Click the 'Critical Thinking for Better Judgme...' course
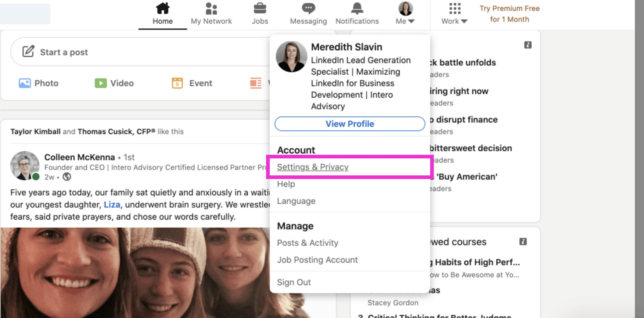Viewport: 644px width, 318px height. coord(439,316)
